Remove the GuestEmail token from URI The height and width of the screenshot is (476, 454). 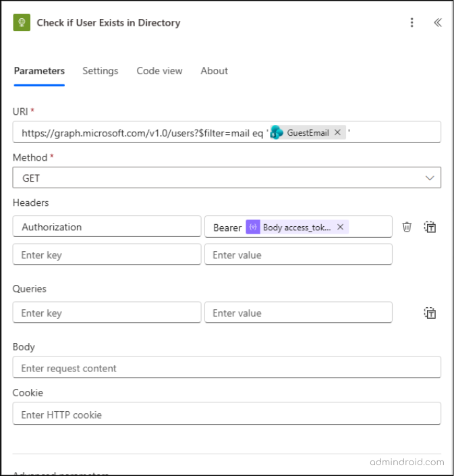tap(337, 133)
